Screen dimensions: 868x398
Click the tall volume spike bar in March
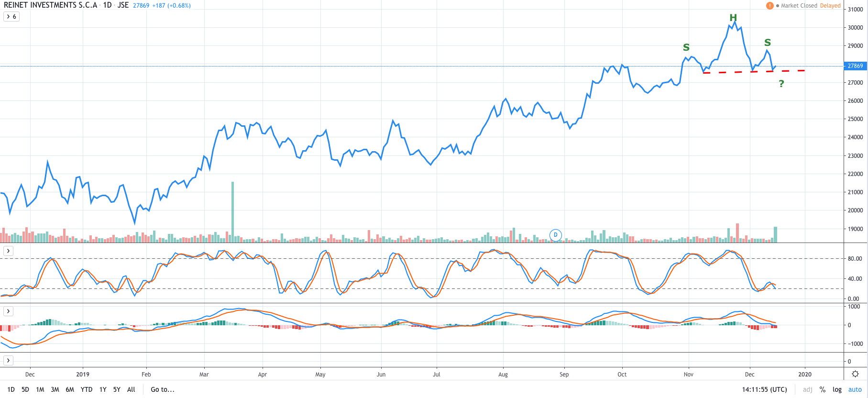point(233,212)
